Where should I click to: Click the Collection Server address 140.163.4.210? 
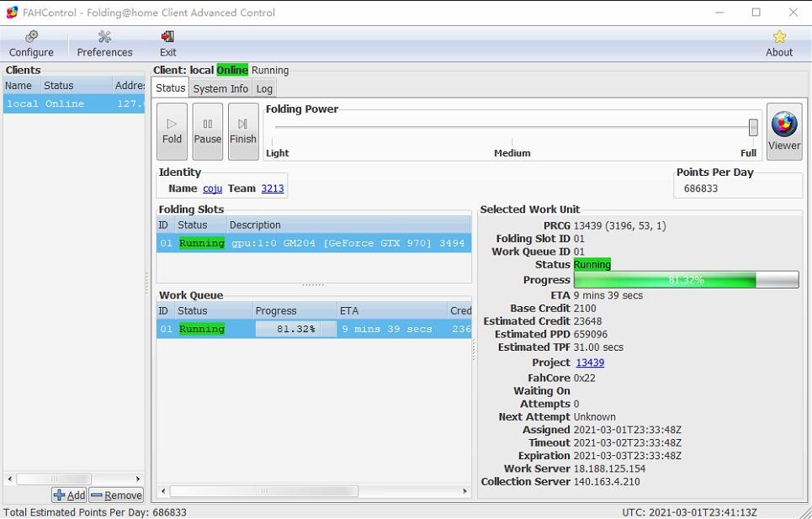(607, 481)
